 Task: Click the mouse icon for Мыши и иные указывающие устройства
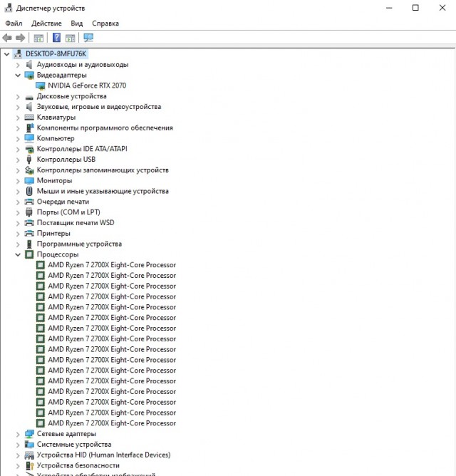pyautogui.click(x=29, y=191)
